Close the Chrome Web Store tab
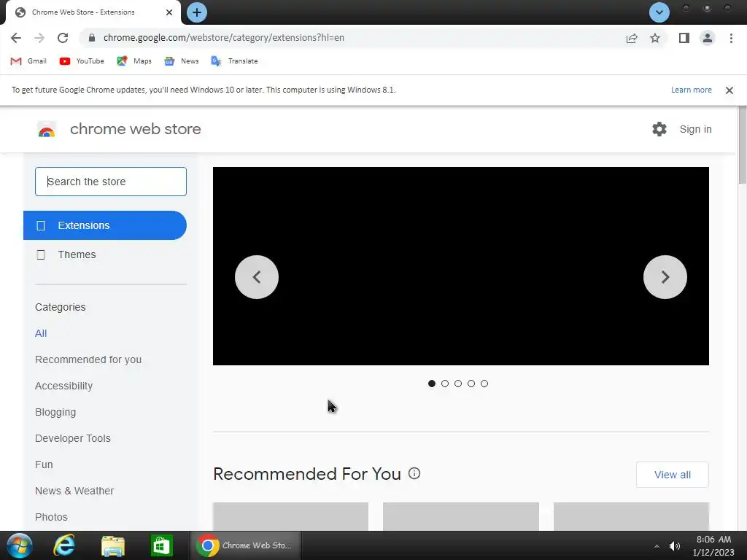Image resolution: width=747 pixels, height=560 pixels. (x=169, y=12)
